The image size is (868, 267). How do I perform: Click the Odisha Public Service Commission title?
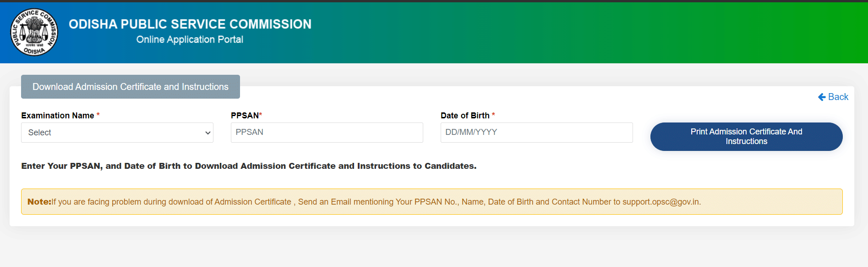(x=190, y=24)
